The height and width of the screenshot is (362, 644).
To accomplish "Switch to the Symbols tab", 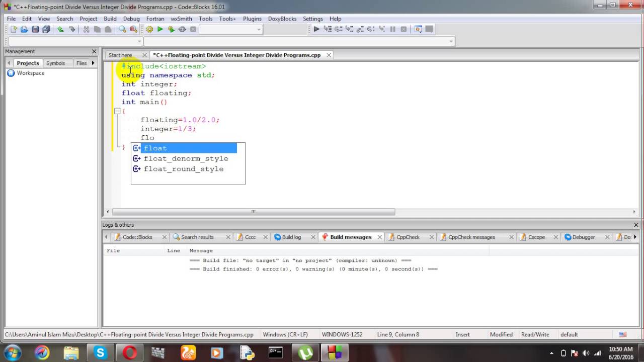I will 55,63.
